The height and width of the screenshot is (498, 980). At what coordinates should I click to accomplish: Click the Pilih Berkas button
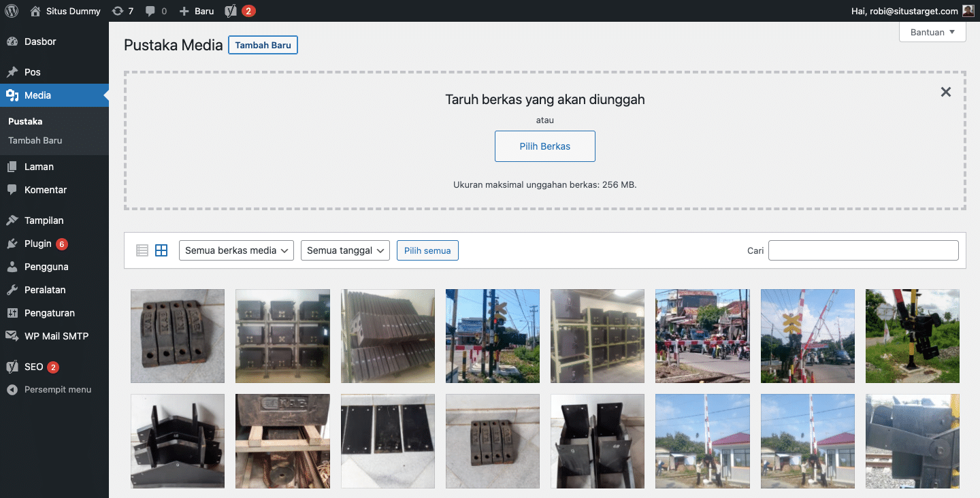click(545, 146)
